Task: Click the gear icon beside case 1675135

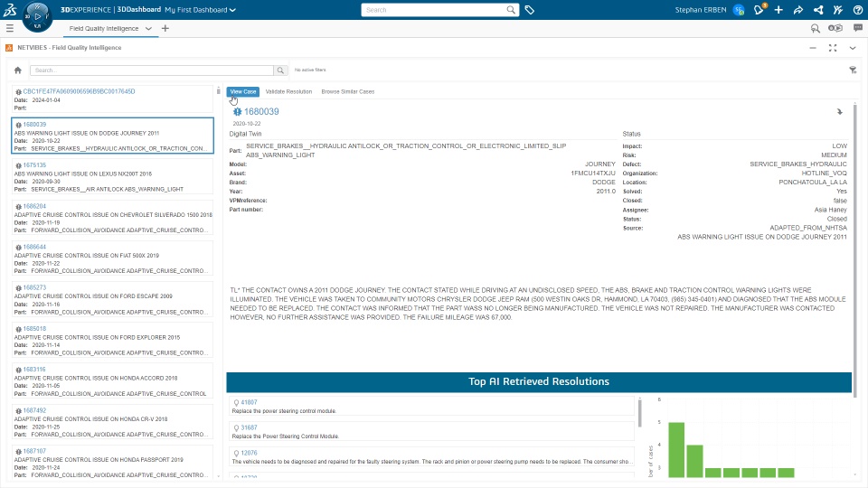Action: point(18,165)
